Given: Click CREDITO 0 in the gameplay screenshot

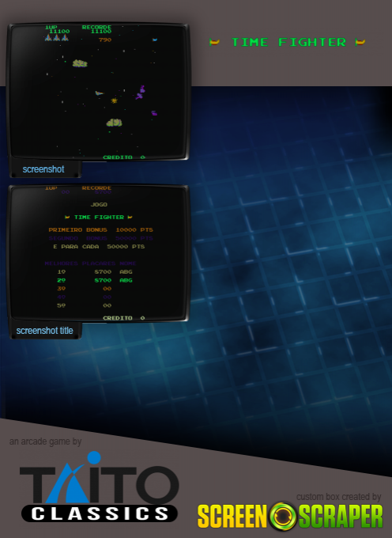Looking at the screenshot, I should (124, 157).
